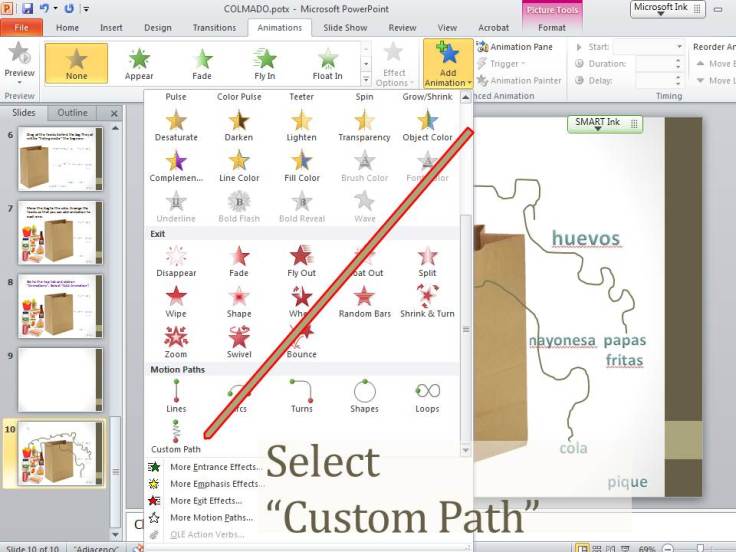Image resolution: width=736 pixels, height=552 pixels.
Task: Choose the Fade exit effect
Action: point(239,261)
